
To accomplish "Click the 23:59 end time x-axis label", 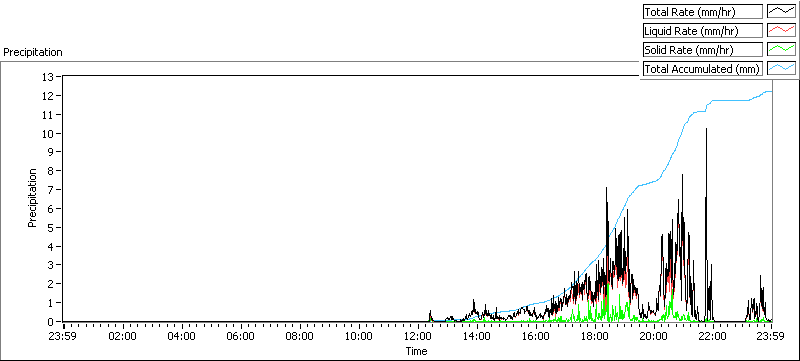I will (x=771, y=336).
